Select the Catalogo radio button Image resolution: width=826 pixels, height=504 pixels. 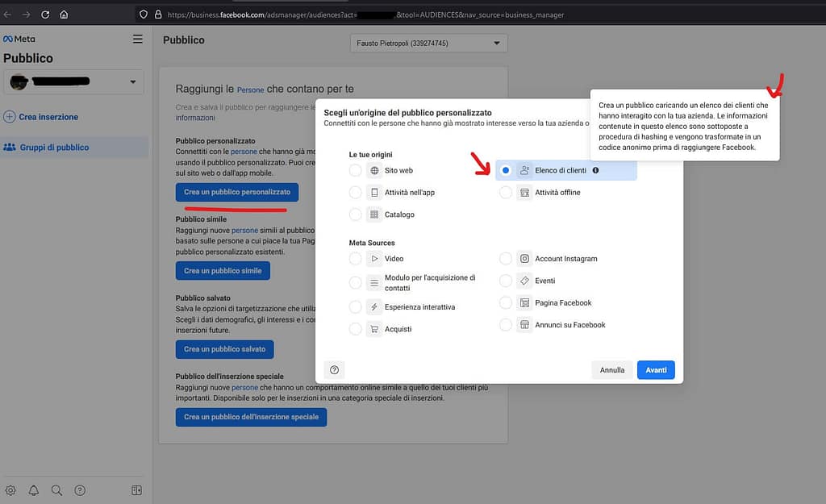(x=356, y=215)
